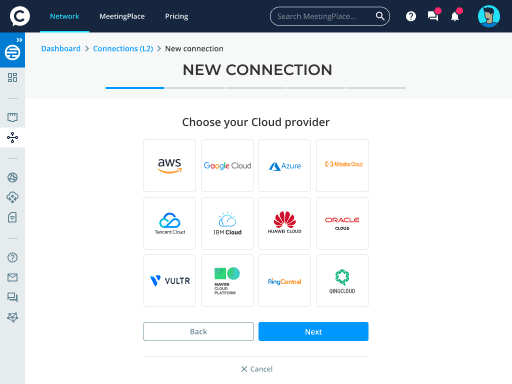Select the Azure provider tile

coord(285,165)
